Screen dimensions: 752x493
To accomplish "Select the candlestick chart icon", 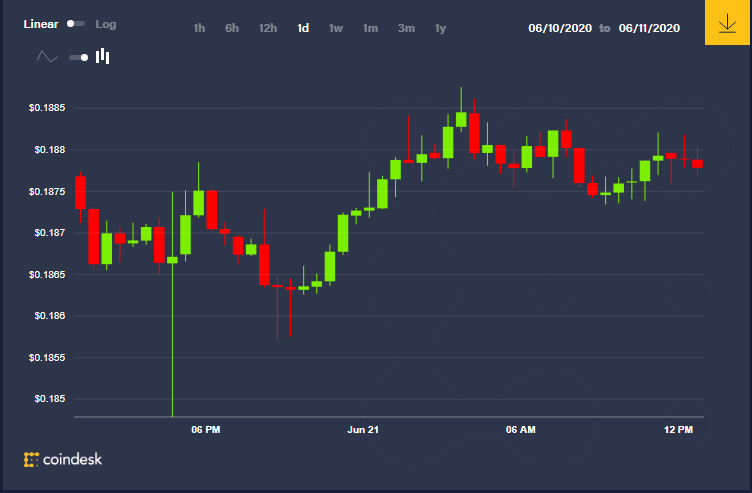I will pos(103,57).
